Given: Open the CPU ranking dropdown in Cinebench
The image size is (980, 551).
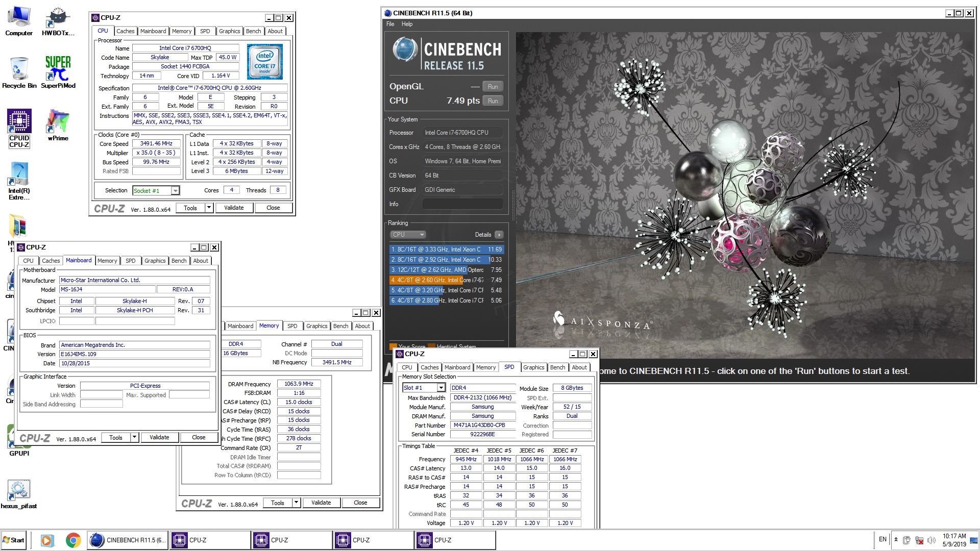Looking at the screenshot, I should coord(408,235).
